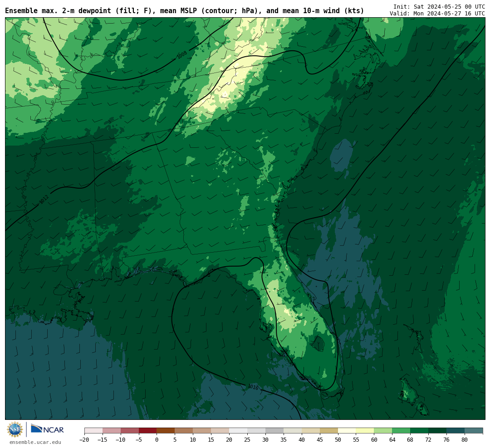Click the colorbar label 64
Screen dimensions: 490x448
(x=392, y=440)
